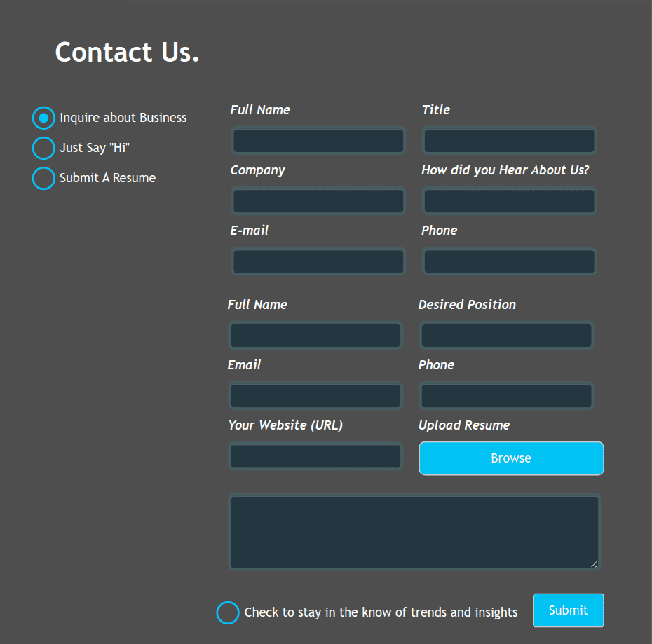
Task: Click the Full Name field under the business section
Action: (x=318, y=140)
